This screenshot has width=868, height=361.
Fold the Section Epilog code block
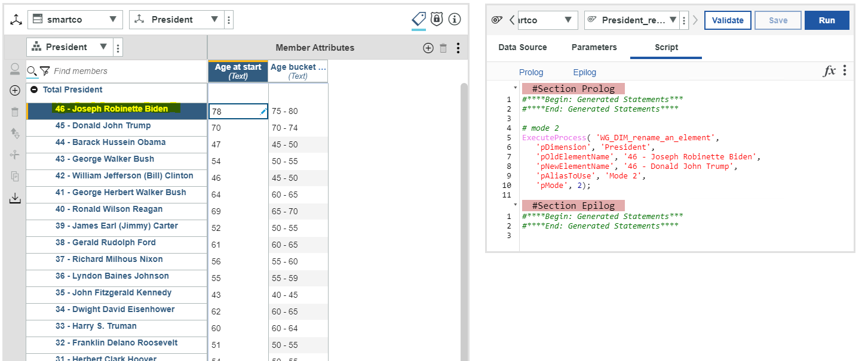click(516, 204)
